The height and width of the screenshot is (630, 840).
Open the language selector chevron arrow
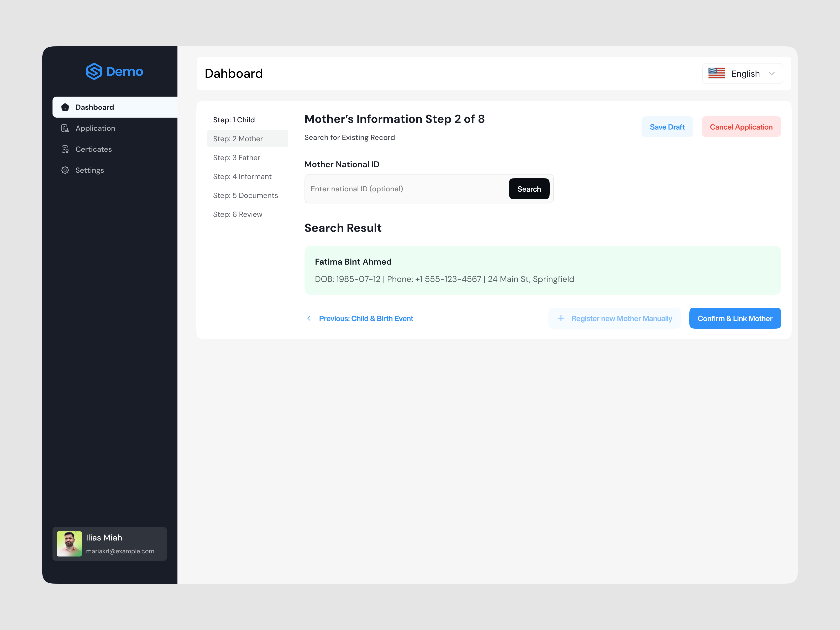click(772, 73)
